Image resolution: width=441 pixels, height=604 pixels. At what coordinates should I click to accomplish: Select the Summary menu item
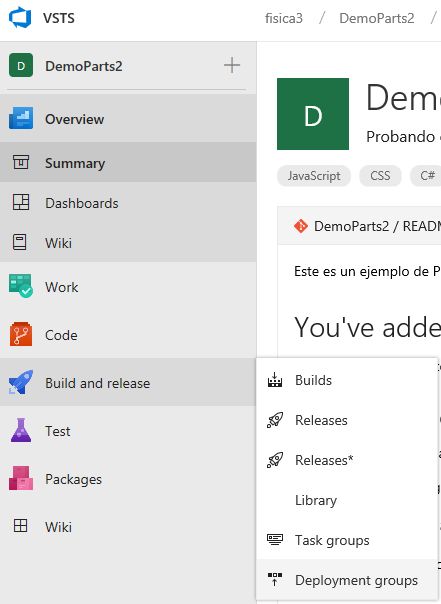tap(128, 162)
